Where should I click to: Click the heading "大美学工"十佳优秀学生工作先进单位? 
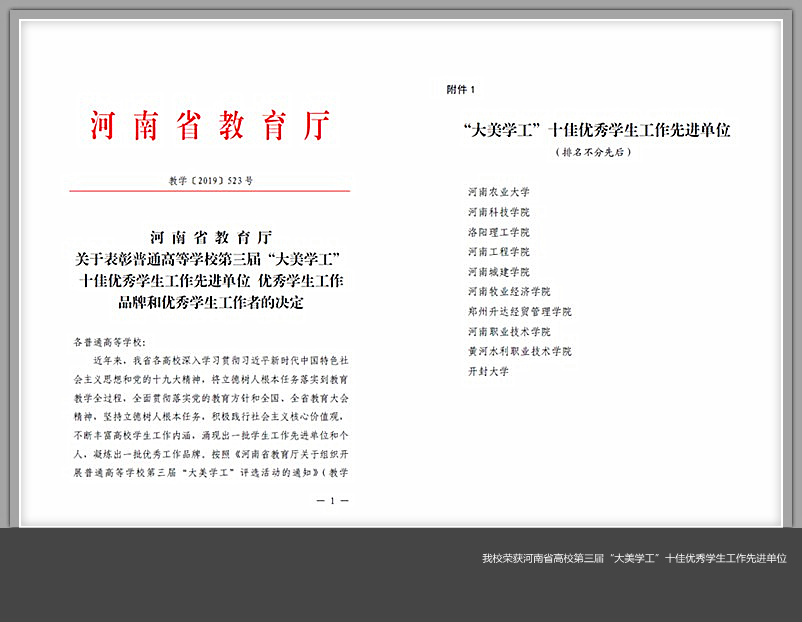(x=597, y=131)
